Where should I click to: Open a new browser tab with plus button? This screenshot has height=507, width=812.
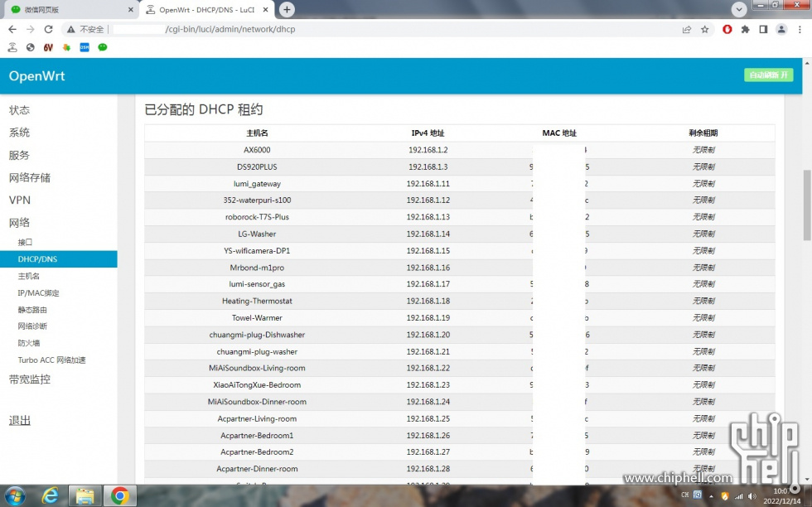pyautogui.click(x=287, y=9)
